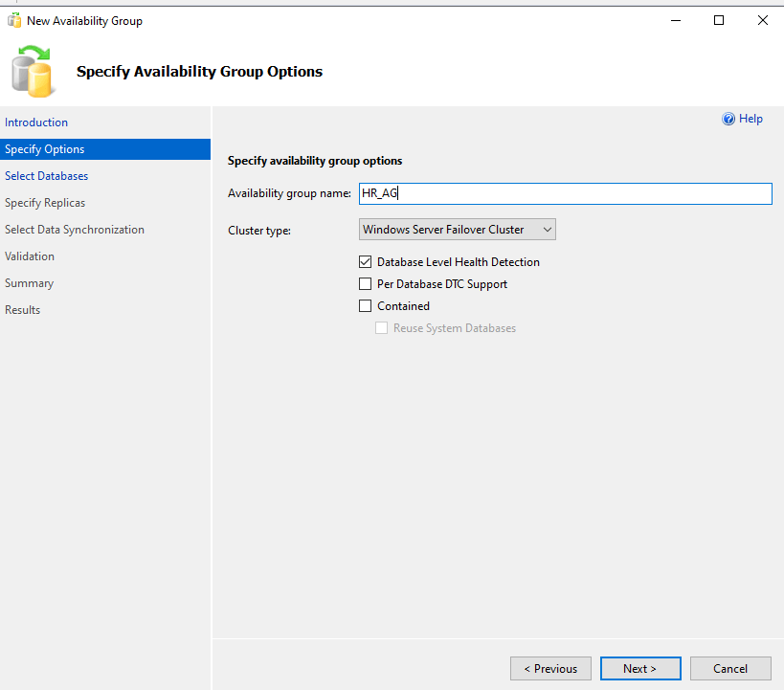
Task: Open the Help link
Action: 750,119
